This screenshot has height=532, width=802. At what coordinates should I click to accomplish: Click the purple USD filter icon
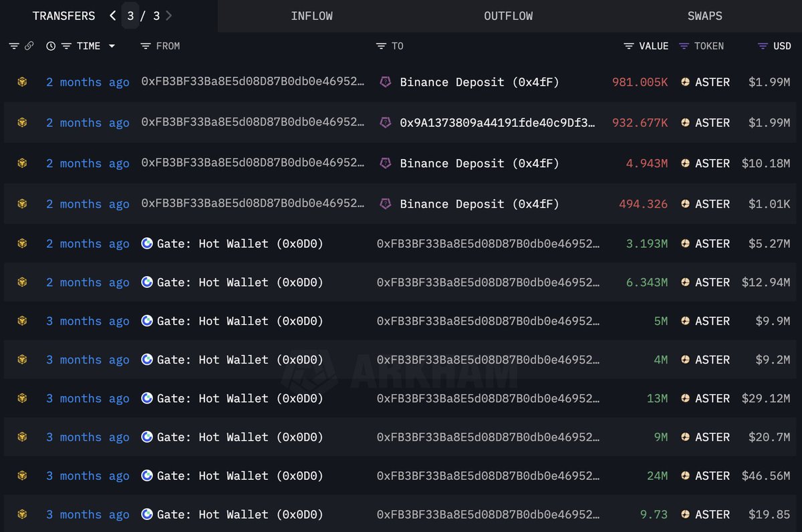click(x=763, y=46)
